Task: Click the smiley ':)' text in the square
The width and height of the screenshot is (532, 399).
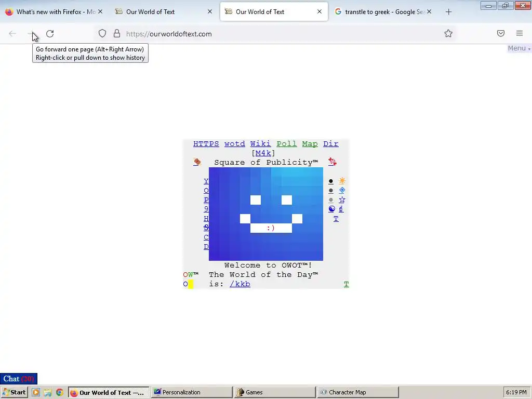Action: coord(271,228)
